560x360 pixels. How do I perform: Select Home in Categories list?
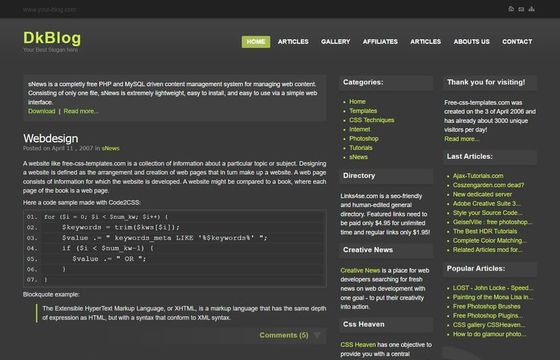click(x=357, y=102)
